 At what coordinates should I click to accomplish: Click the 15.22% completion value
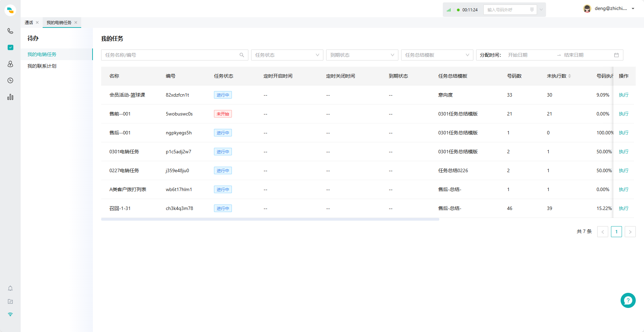pyautogui.click(x=604, y=208)
